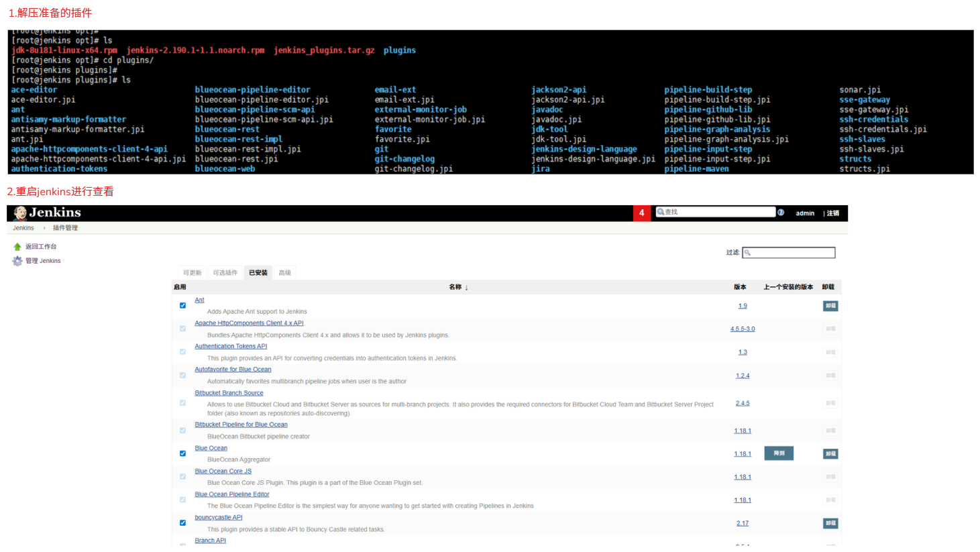Toggle the Autofavorite for Blue Ocean checkbox
This screenshot has height=552, width=980.
(182, 376)
